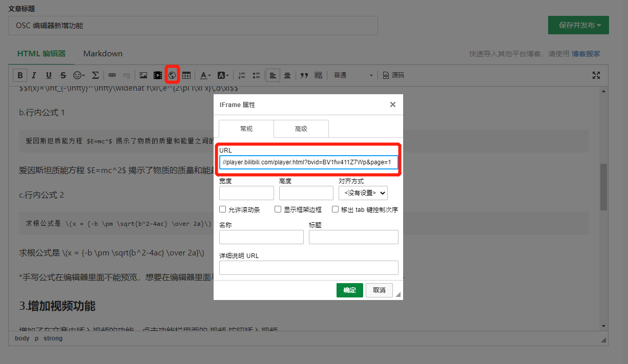Select the HTML 编辑器 tab
This screenshot has height=364, width=628.
pyautogui.click(x=41, y=54)
